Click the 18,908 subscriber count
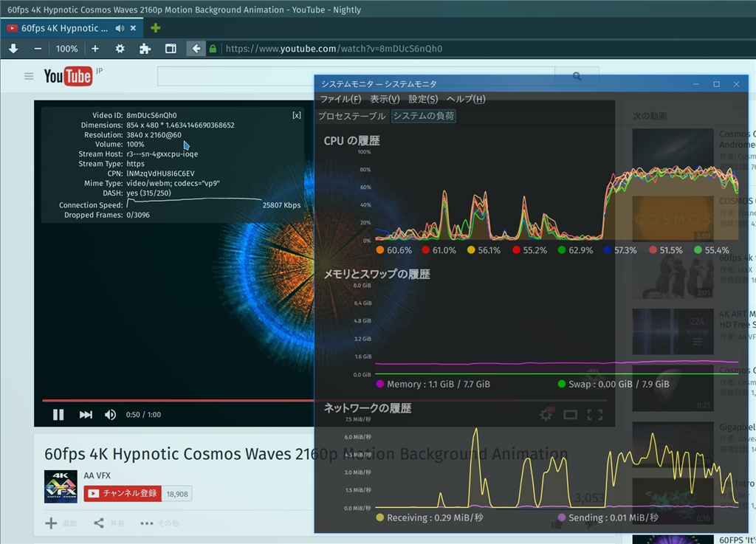The height and width of the screenshot is (544, 756). (x=177, y=494)
